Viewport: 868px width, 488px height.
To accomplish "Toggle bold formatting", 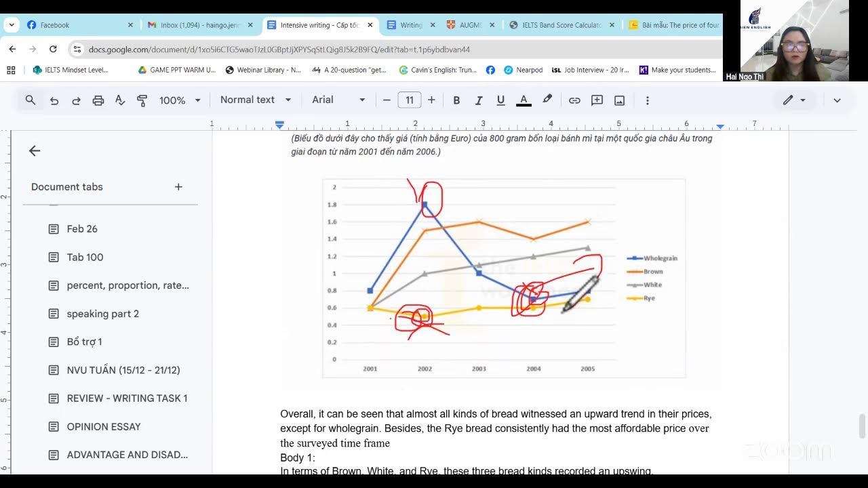I will [456, 100].
